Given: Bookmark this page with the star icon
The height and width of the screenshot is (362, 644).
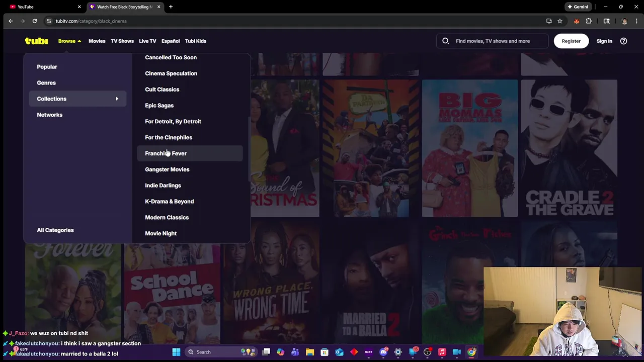Looking at the screenshot, I should [560, 21].
